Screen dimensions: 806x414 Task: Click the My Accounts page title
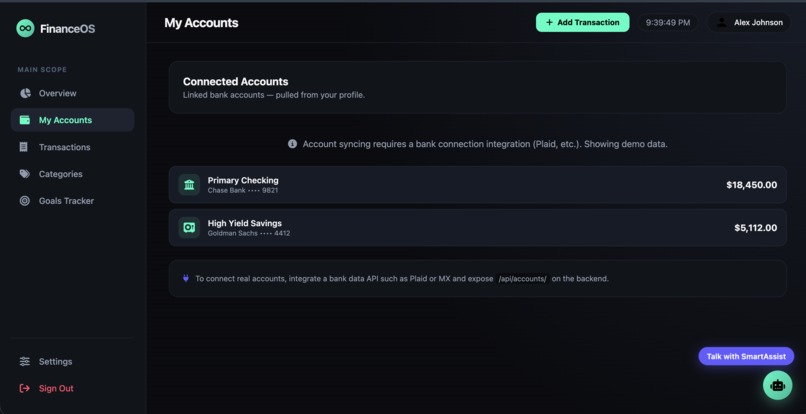pos(201,23)
